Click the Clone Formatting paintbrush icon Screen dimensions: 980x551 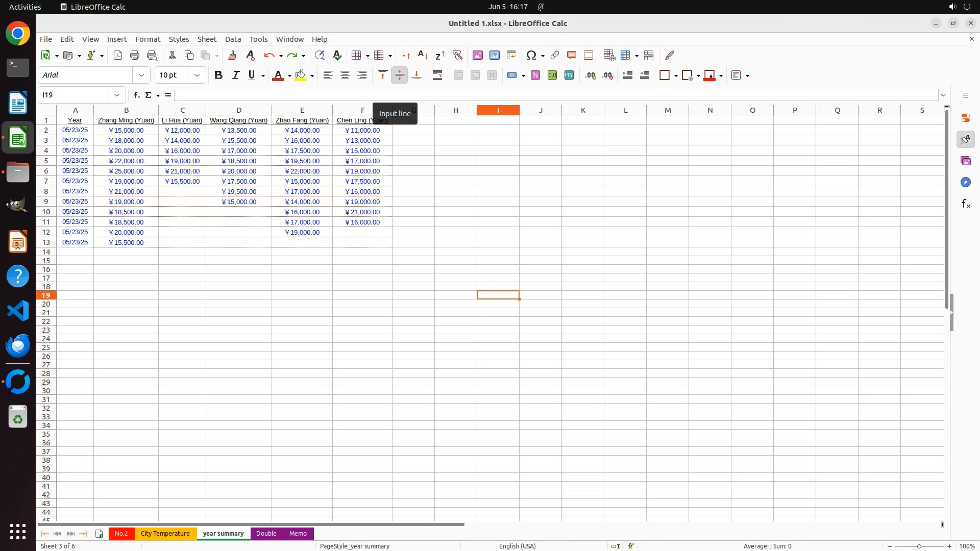point(232,55)
